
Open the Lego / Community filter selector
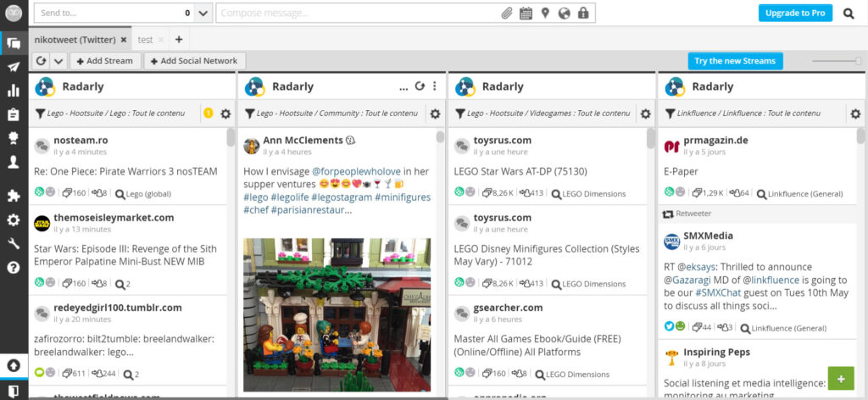331,114
